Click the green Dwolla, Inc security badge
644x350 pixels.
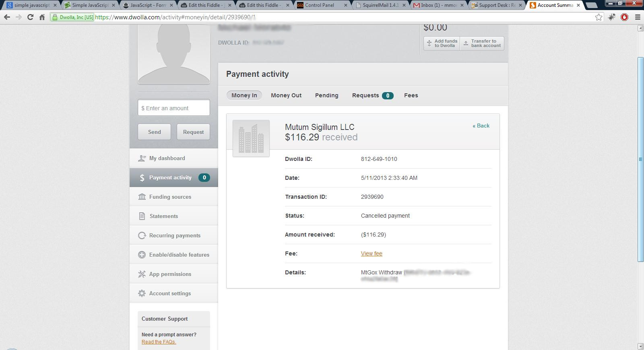73,17
